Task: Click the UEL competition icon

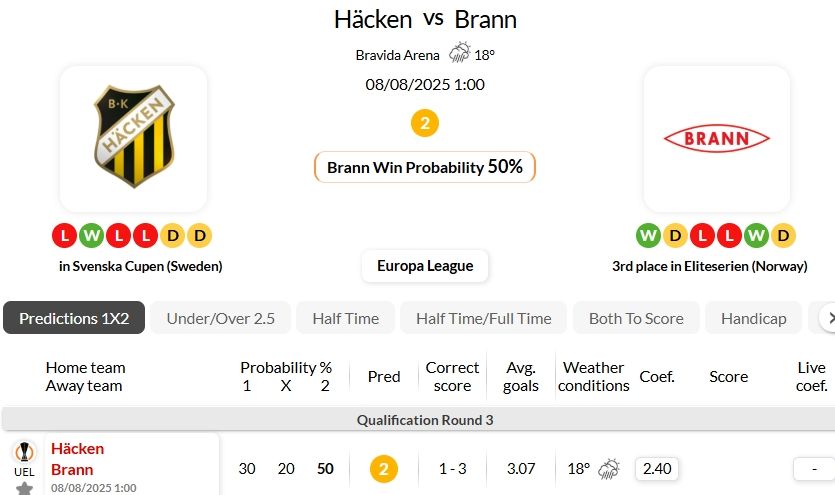Action: point(24,452)
